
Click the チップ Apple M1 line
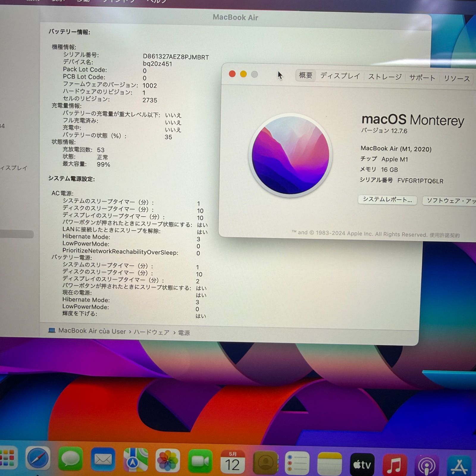coord(384,159)
